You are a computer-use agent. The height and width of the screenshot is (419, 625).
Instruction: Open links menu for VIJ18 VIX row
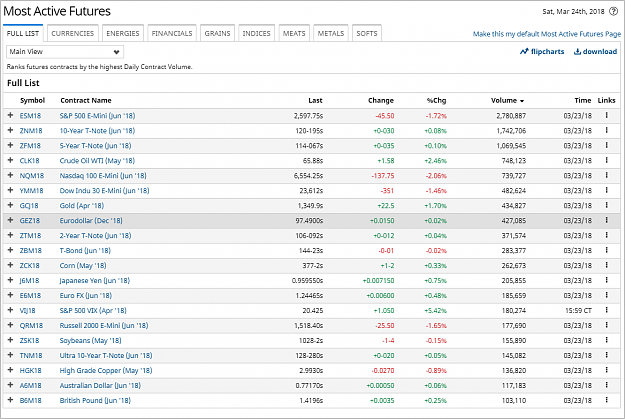[606, 310]
